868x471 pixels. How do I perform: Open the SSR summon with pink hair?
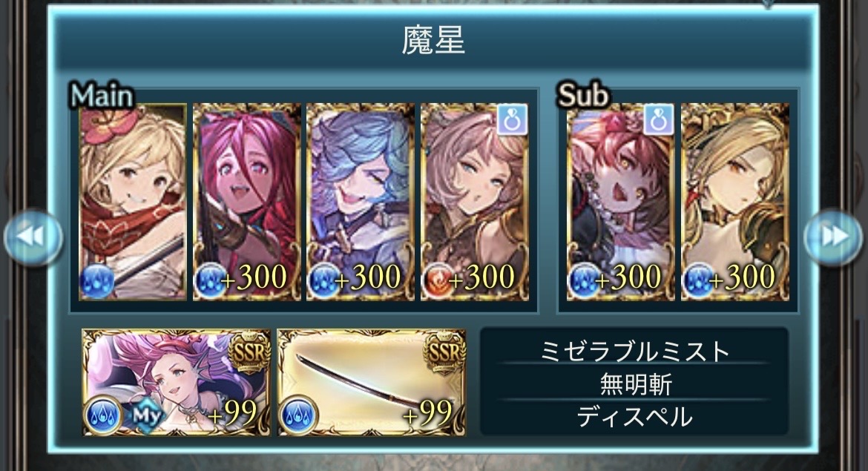(x=177, y=383)
